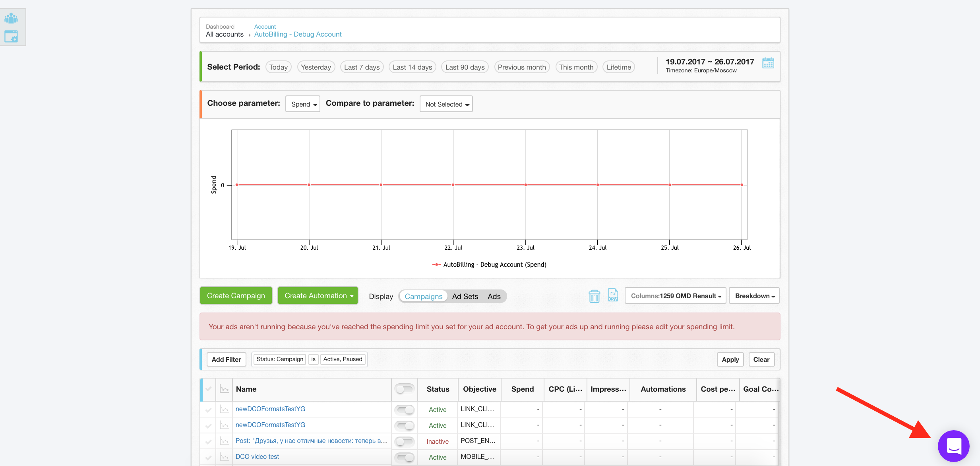Click chart icon in table header

(x=225, y=389)
